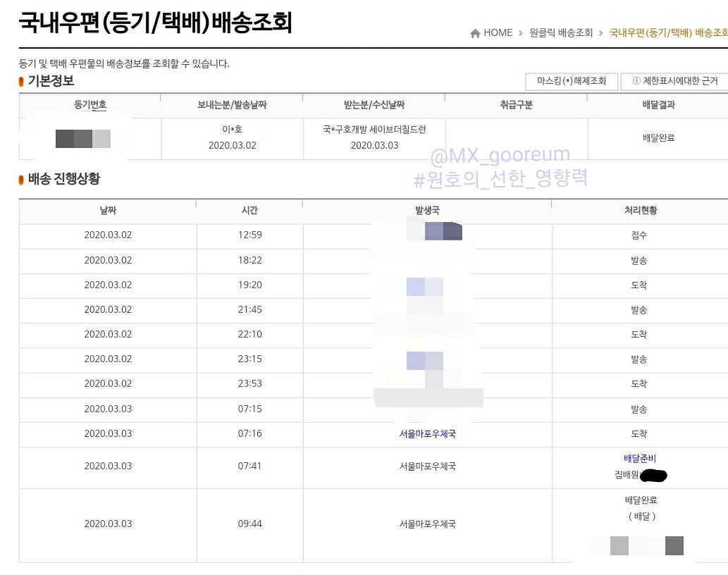Click the 배송 진행상황 section heading

(63, 179)
